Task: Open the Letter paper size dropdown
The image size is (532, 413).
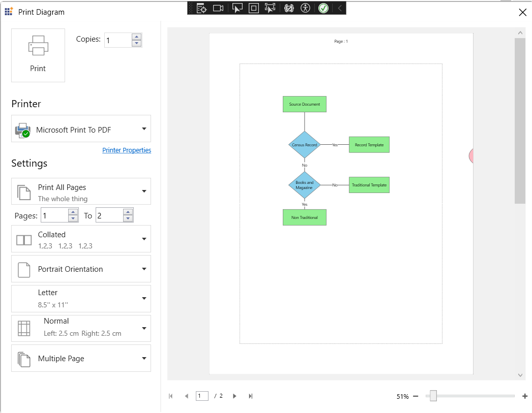Action: tap(81, 299)
